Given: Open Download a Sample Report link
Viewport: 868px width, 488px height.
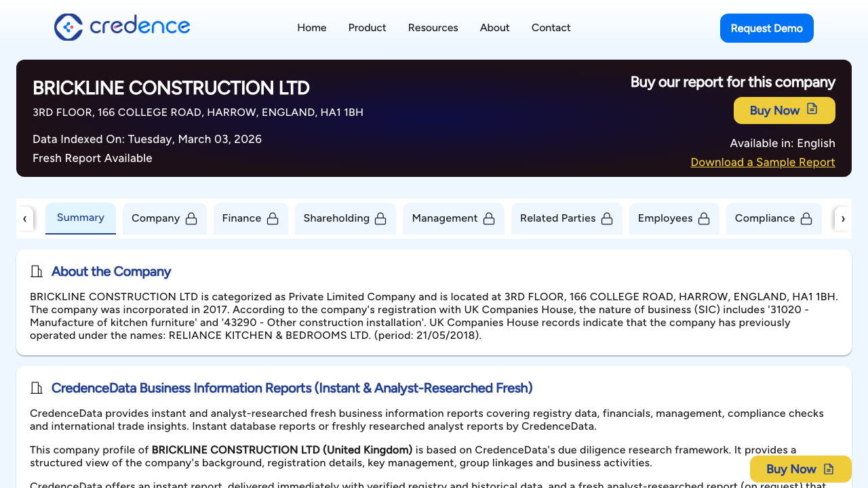Looking at the screenshot, I should [762, 162].
